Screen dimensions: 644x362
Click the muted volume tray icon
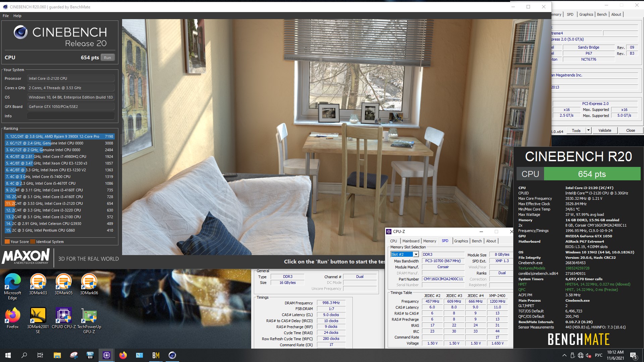click(x=588, y=355)
